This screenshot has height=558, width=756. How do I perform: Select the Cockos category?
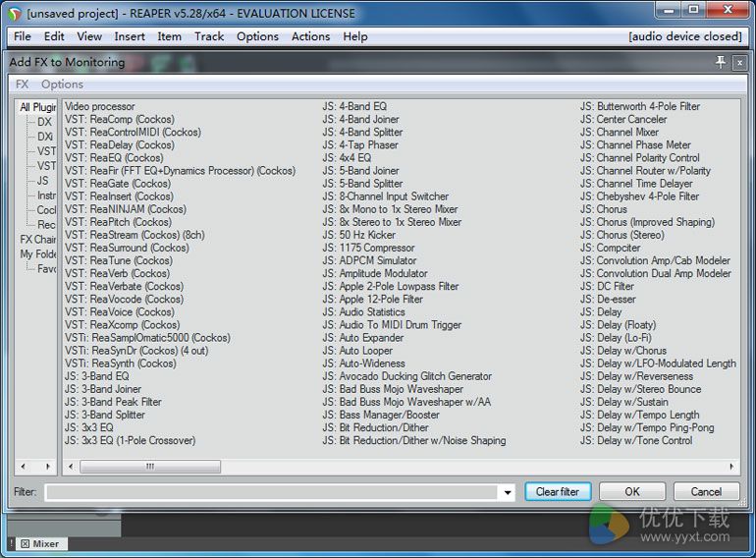pyautogui.click(x=46, y=210)
